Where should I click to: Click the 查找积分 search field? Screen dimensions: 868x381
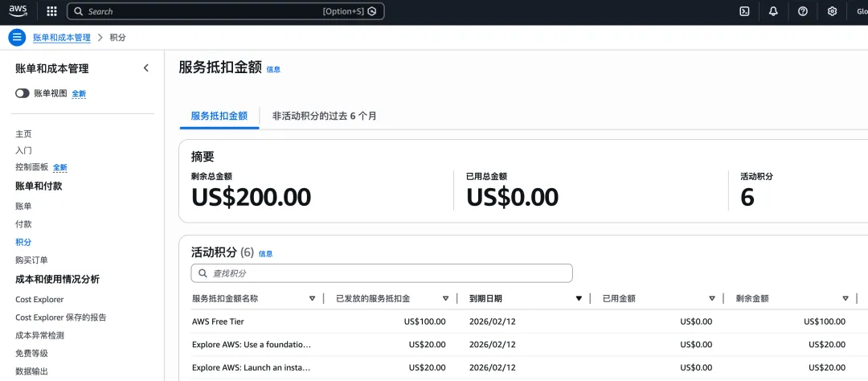(386, 273)
